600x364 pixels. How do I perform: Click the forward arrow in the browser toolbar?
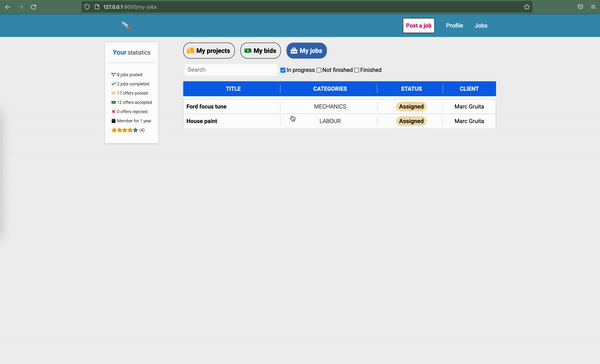tap(21, 7)
